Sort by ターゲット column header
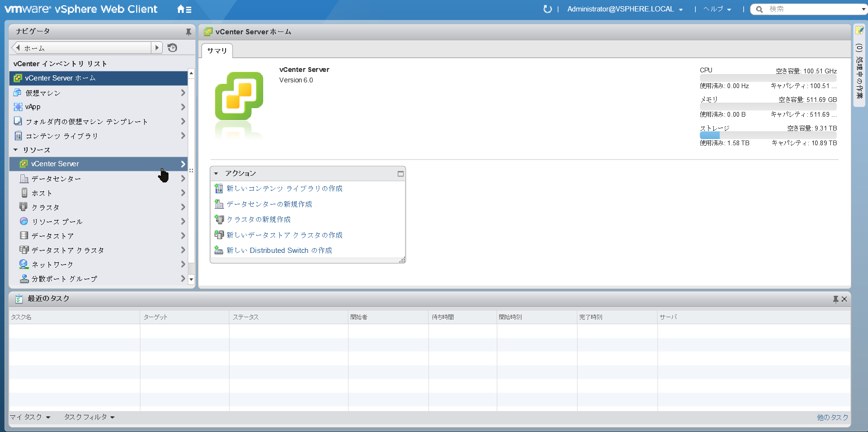The image size is (868, 432). tap(185, 317)
